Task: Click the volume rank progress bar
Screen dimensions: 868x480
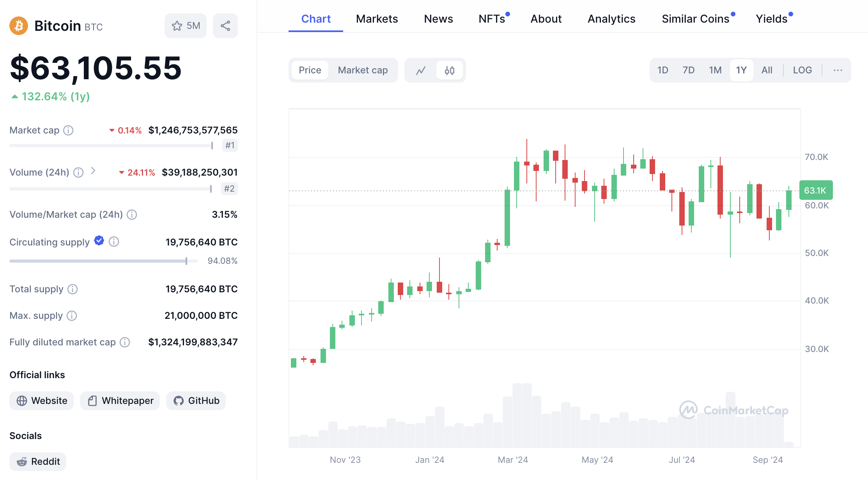Action: coord(111,189)
